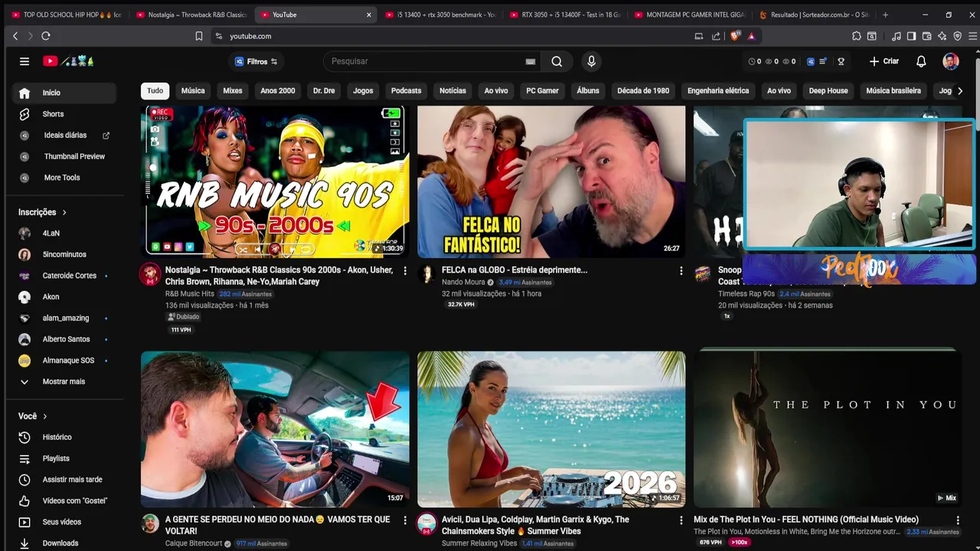The image size is (980, 551).
Task: Expand Inscrições section chevron
Action: 64,213
